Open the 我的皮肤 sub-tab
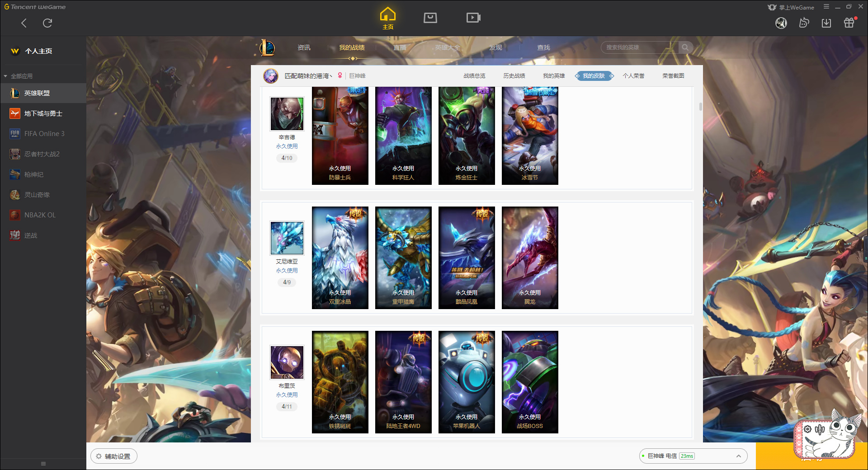The image size is (868, 470). pos(594,76)
